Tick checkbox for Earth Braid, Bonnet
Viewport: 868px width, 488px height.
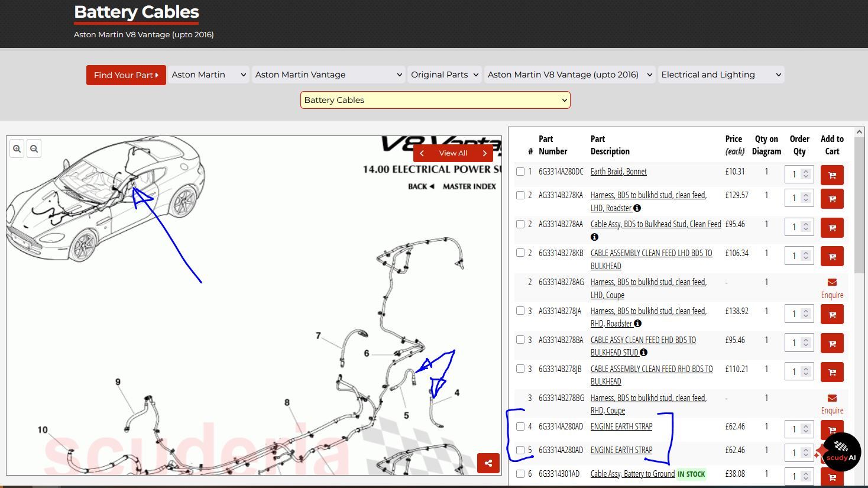pos(520,172)
